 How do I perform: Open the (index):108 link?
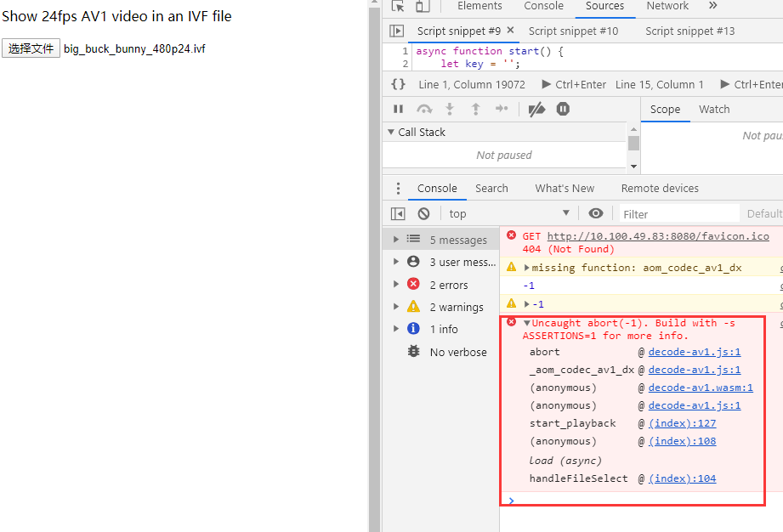click(682, 441)
